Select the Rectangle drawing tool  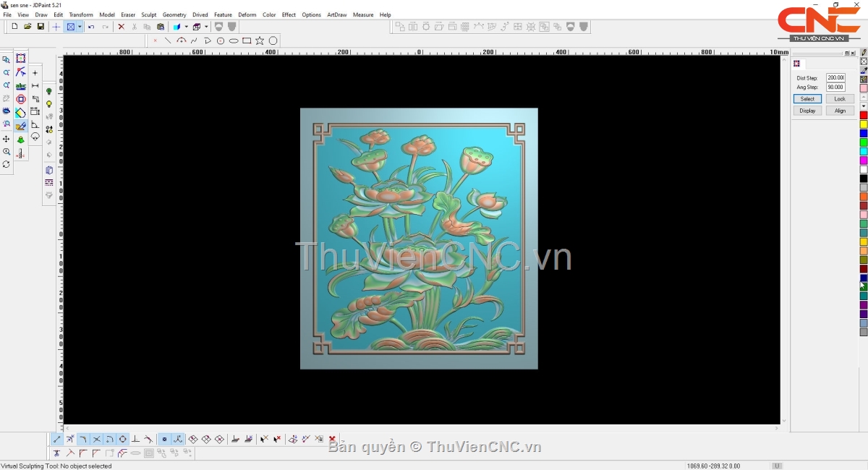(247, 40)
